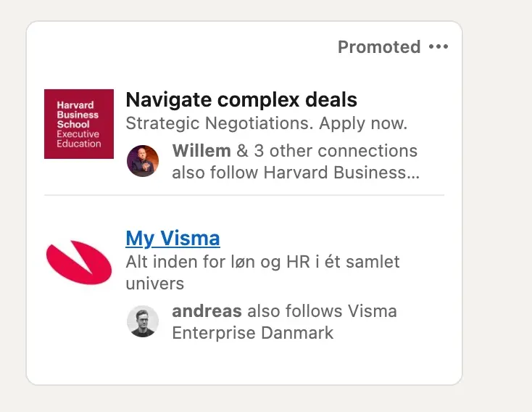The width and height of the screenshot is (532, 412).
Task: Click the red Visma logo
Action: [x=79, y=262]
